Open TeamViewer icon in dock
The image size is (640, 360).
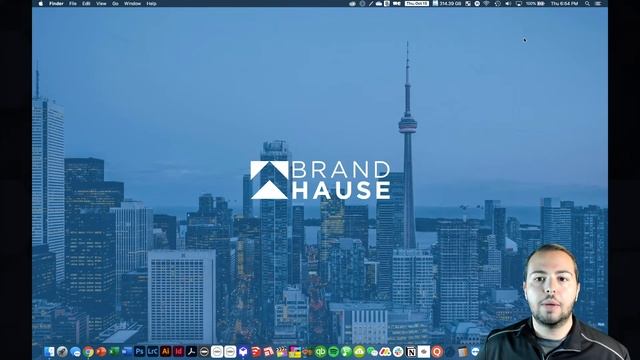[476, 351]
